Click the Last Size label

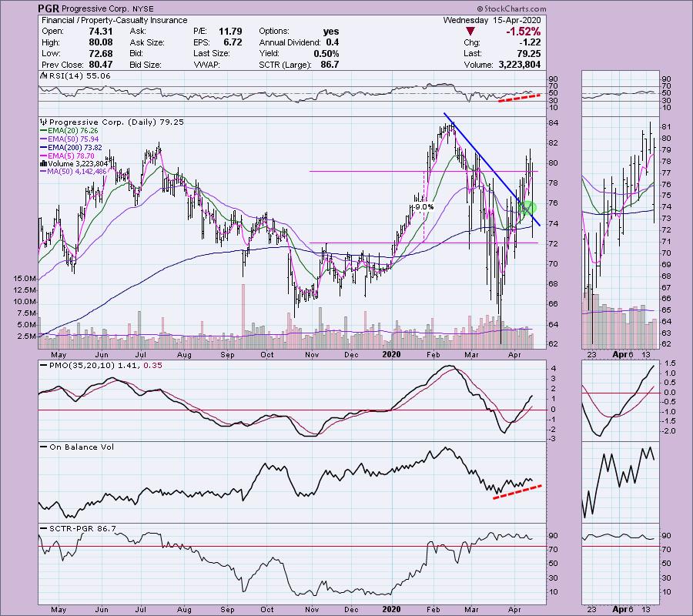tap(212, 53)
